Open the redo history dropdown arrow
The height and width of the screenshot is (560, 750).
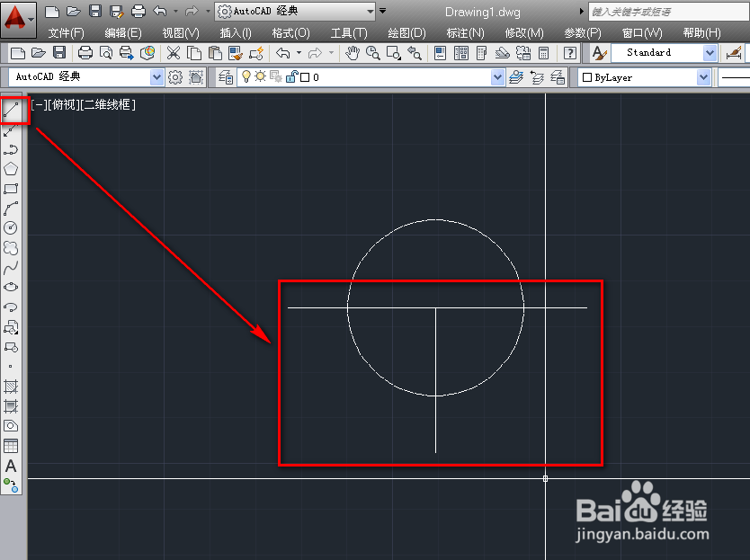point(208,11)
